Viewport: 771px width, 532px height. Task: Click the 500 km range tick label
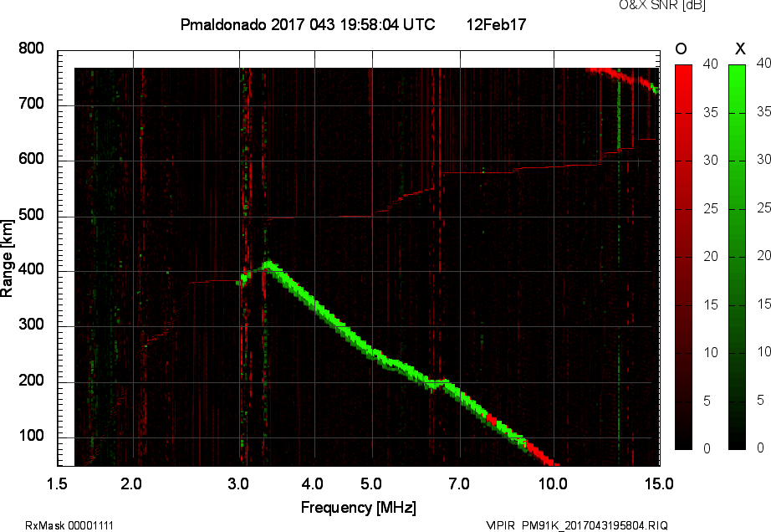tap(32, 215)
